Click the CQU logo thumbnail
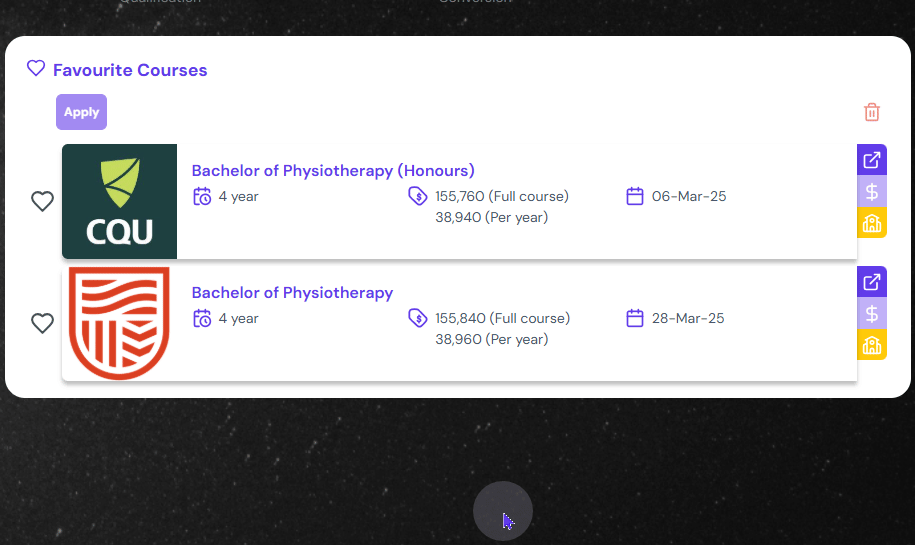 [120, 202]
